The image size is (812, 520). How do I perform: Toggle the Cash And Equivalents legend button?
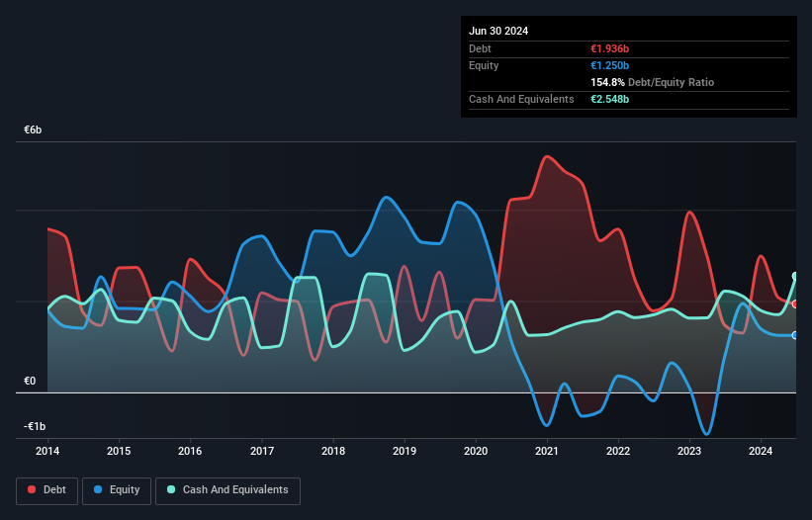(x=227, y=490)
